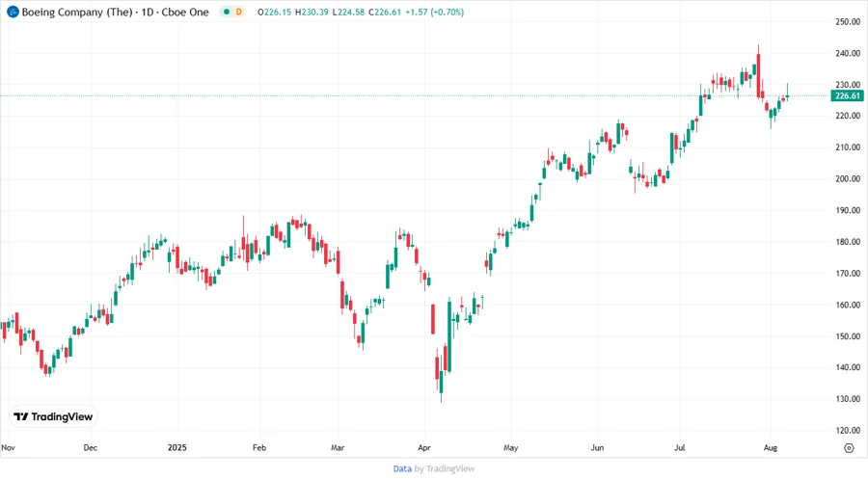Click the Feb label on time axis
Image resolution: width=868 pixels, height=480 pixels.
259,447
